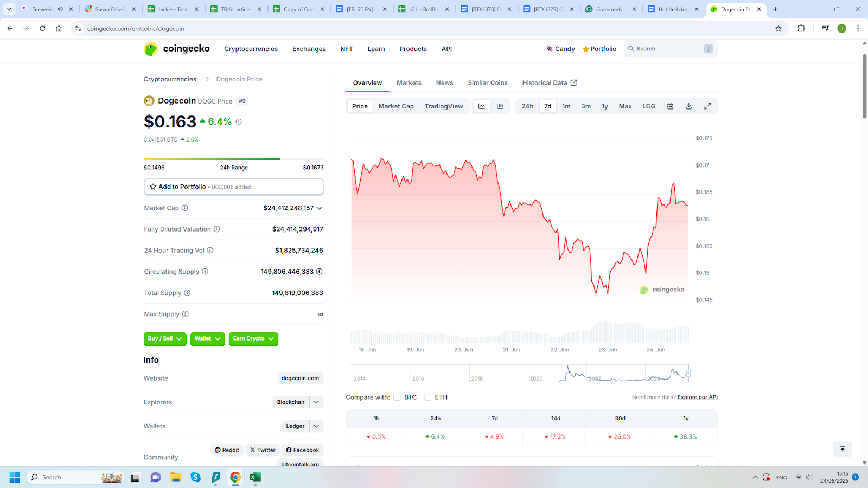Click the info icon beside Market Cap
The image size is (868, 488).
184,208
